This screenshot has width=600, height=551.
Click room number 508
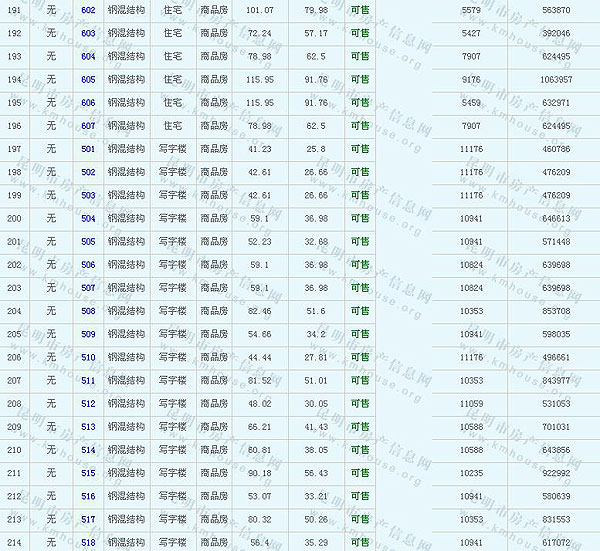tap(88, 311)
